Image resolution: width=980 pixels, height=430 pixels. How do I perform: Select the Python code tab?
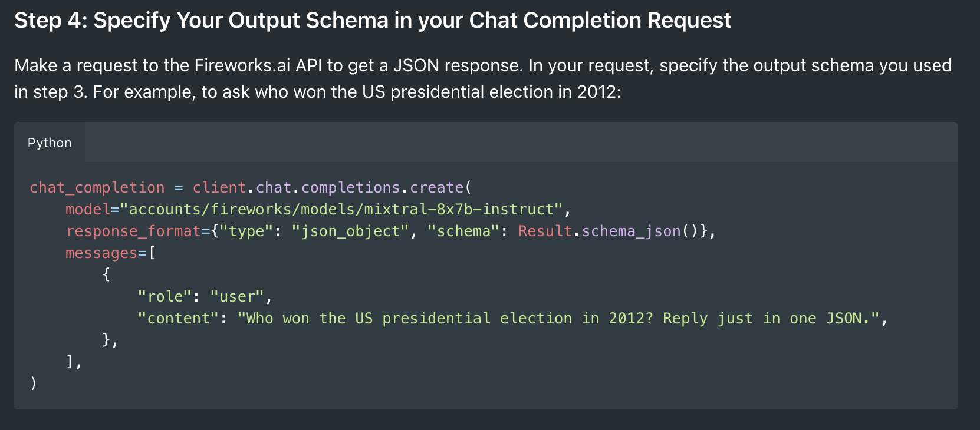point(50,143)
